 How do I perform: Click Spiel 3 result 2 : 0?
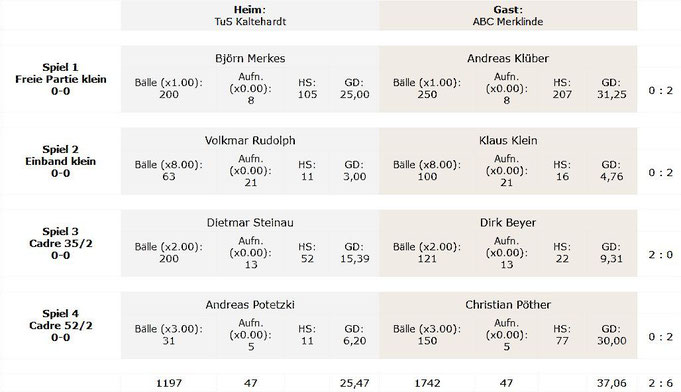pyautogui.click(x=661, y=255)
